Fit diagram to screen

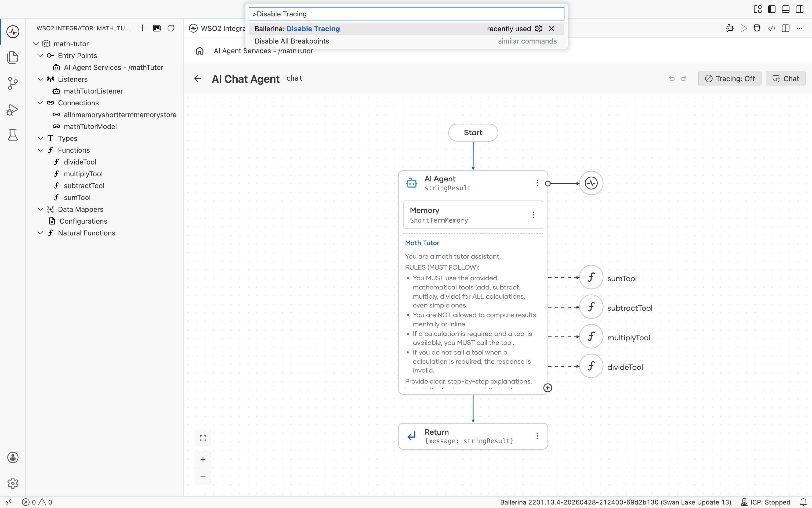tap(203, 438)
